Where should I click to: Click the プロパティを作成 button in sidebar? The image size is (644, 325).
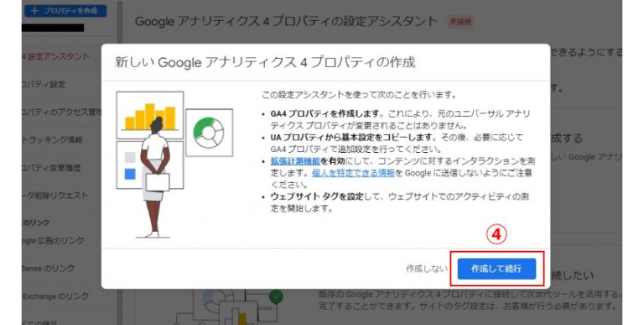65,11
